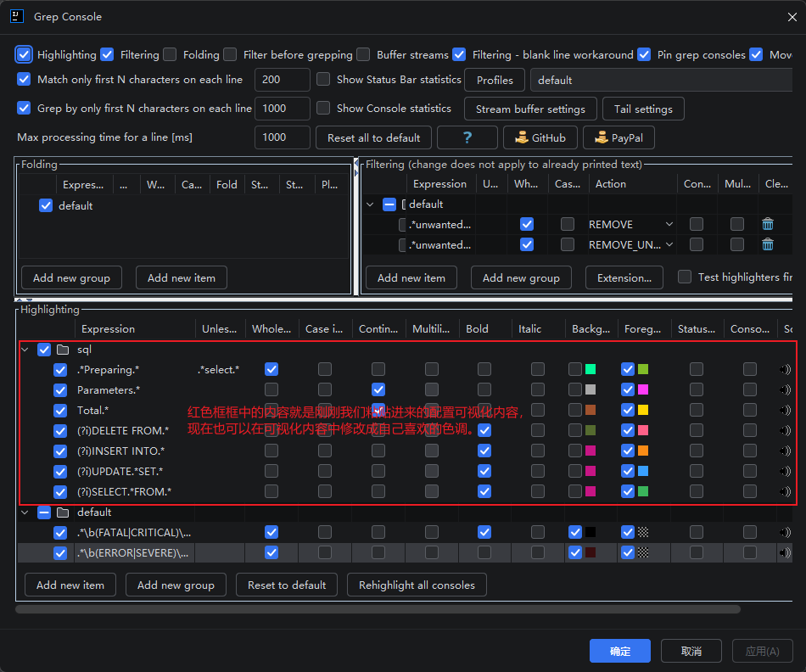Click Rehighlight all consoles
This screenshot has width=806, height=672.
(x=417, y=585)
